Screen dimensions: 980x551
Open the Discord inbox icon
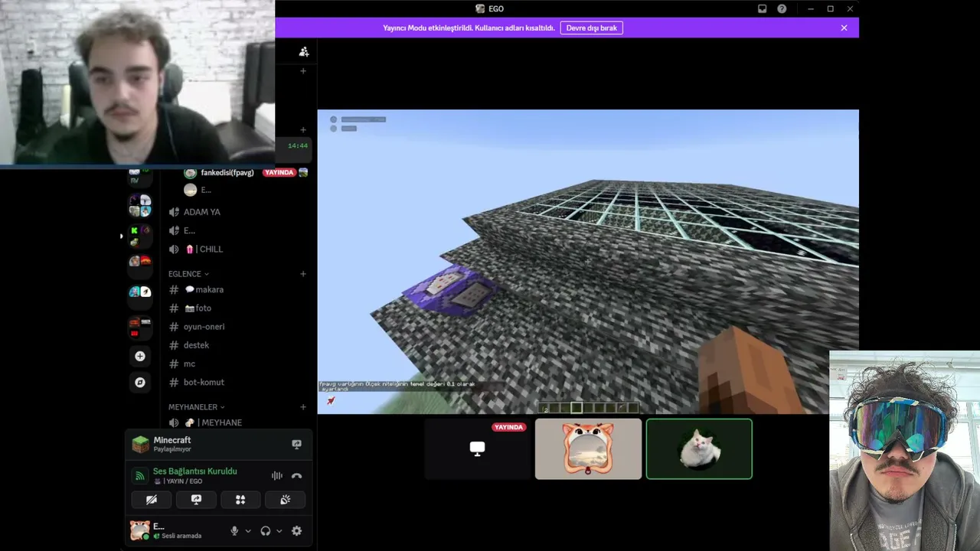coord(762,8)
